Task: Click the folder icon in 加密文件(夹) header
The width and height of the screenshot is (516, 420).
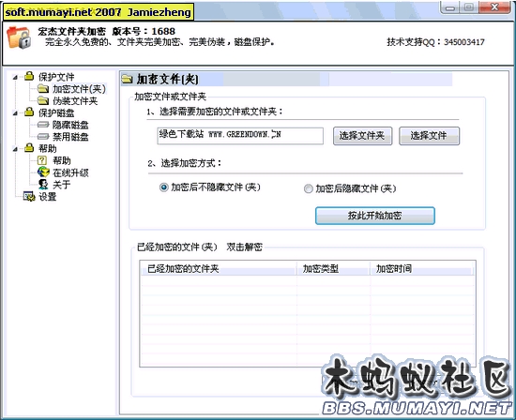Action: coord(127,79)
